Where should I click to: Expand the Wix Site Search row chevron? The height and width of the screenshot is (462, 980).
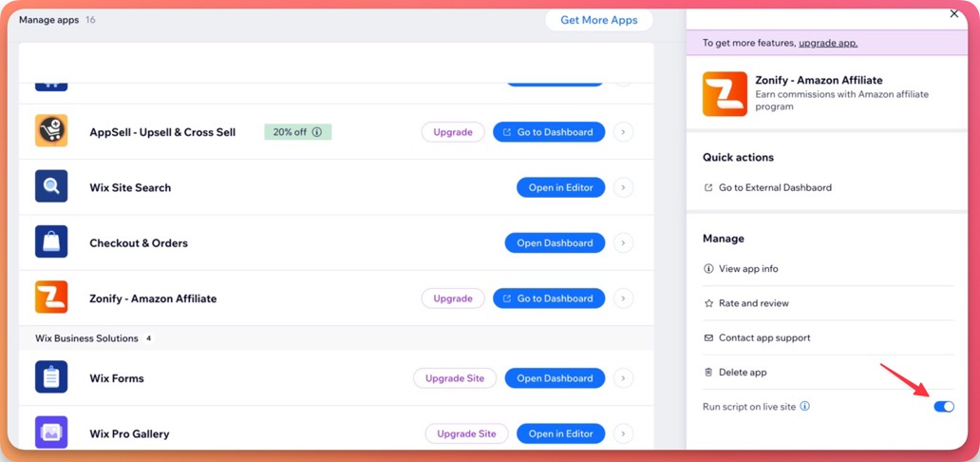point(623,187)
